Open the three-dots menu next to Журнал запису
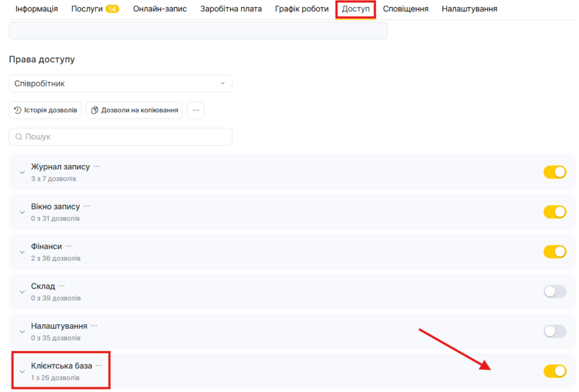 click(x=97, y=167)
